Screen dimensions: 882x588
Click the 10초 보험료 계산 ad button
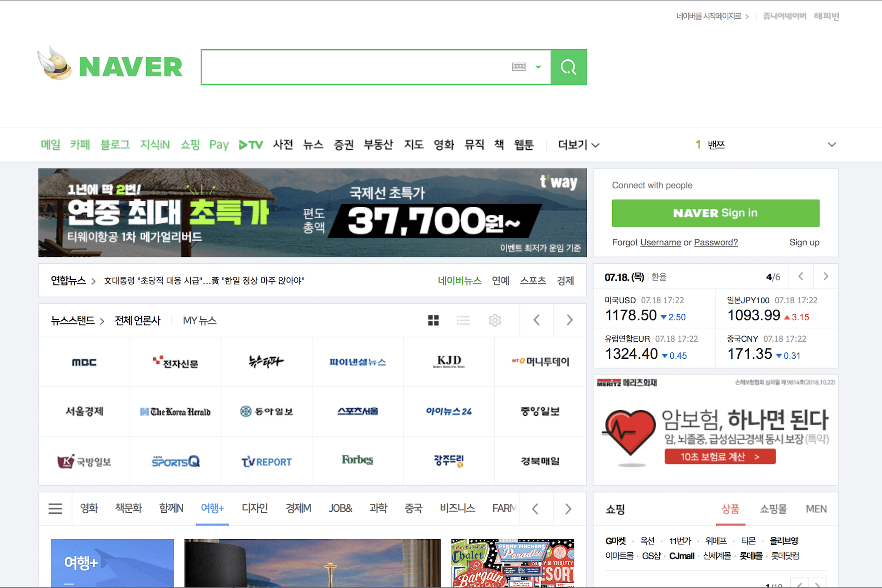720,457
